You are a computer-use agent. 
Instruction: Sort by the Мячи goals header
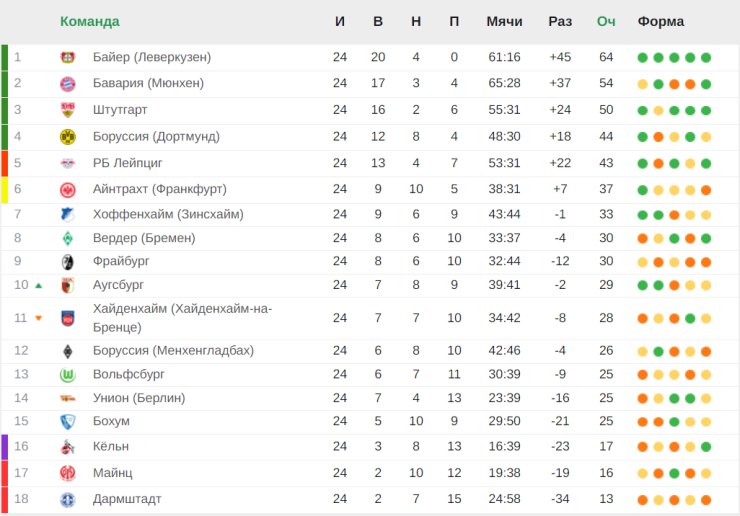(x=505, y=21)
